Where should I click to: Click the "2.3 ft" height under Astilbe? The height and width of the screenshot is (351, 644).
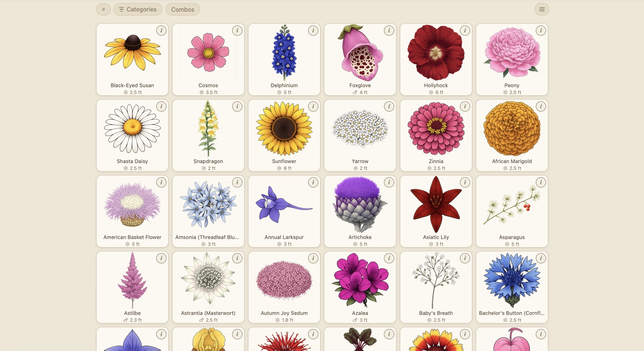[x=136, y=320]
